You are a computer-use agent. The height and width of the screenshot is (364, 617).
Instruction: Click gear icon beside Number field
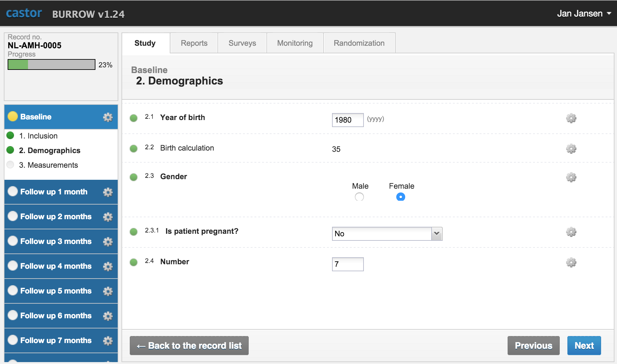tap(571, 263)
